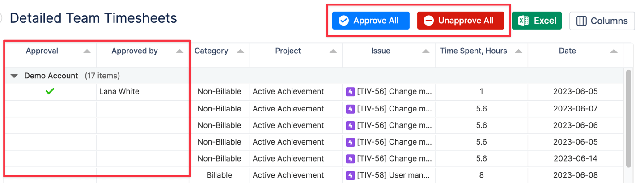
Task: Sort by the Approved by column arrow
Action: 179,51
